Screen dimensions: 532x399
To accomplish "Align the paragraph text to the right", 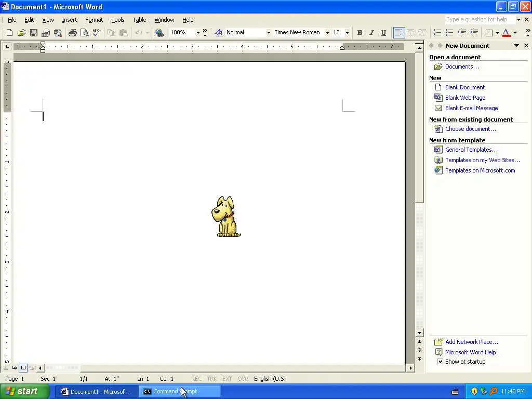I will tap(422, 33).
